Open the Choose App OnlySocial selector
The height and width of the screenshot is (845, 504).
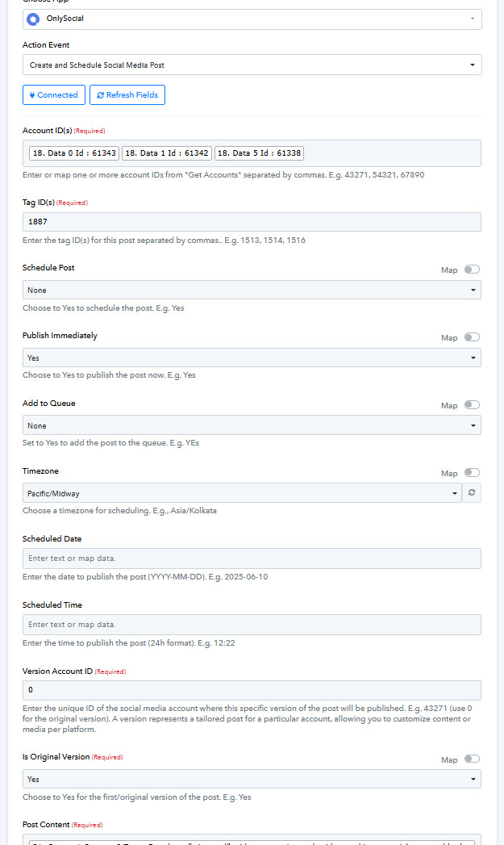[x=252, y=19]
